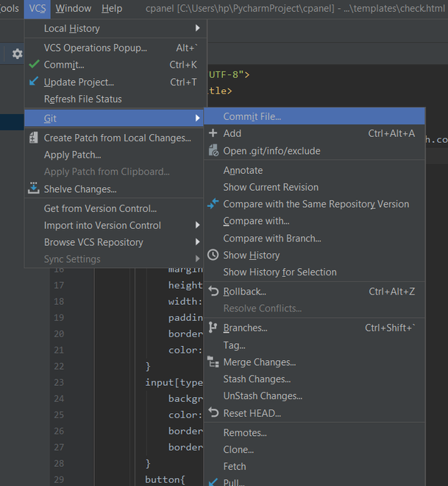Click the settings gear icon in toolbar
The image size is (448, 486).
pos(17,54)
